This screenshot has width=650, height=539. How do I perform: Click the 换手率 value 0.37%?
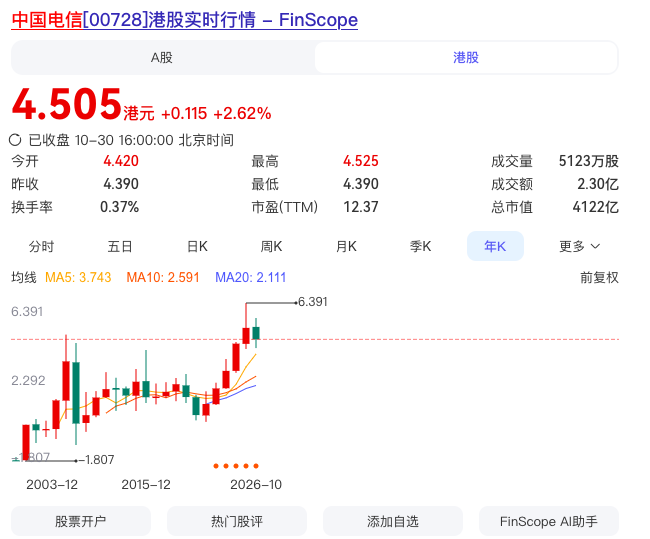click(x=119, y=206)
